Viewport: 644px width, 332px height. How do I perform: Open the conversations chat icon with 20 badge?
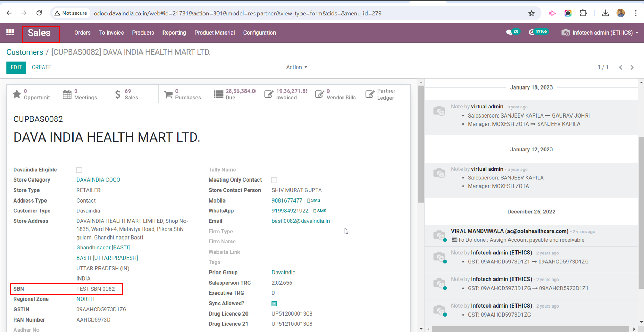point(510,33)
